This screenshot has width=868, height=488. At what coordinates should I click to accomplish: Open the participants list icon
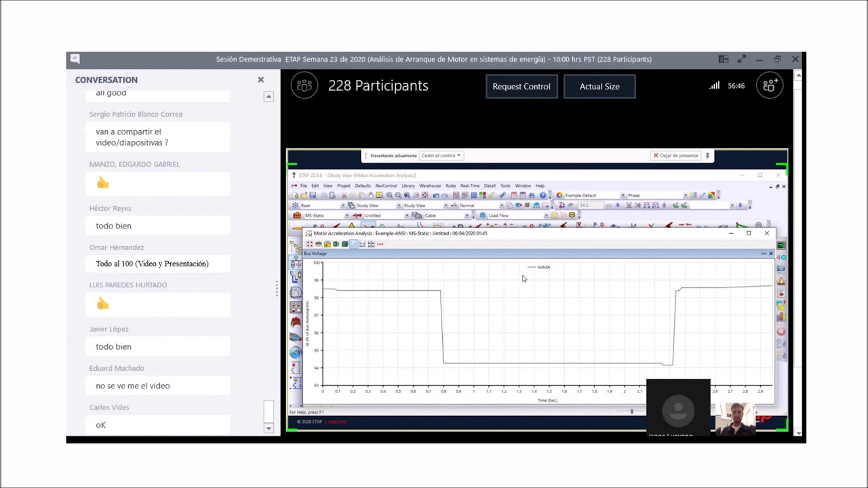[x=304, y=85]
